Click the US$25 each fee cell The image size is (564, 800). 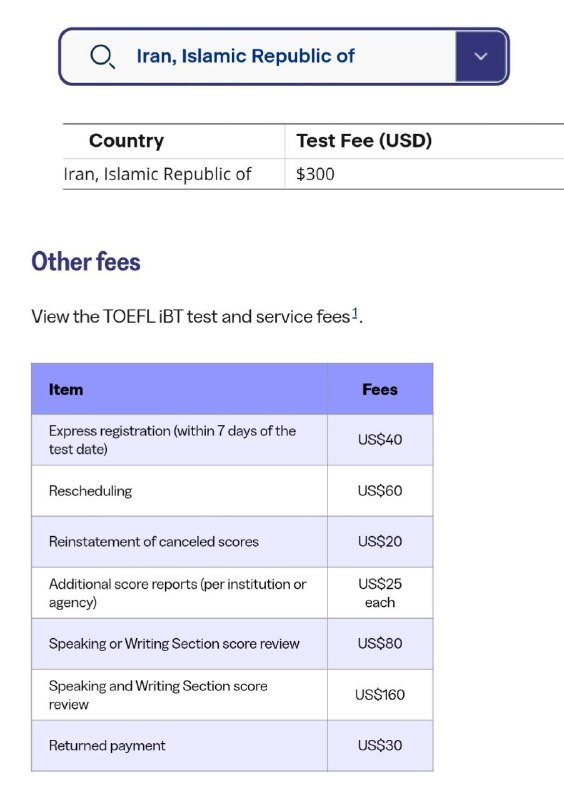pos(380,593)
